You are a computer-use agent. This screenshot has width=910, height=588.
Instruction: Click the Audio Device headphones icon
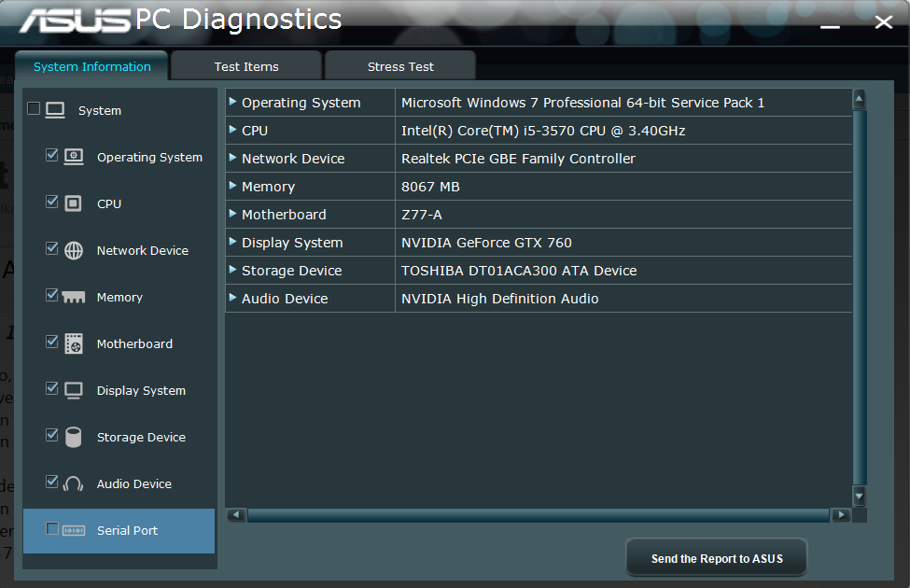pyautogui.click(x=73, y=483)
